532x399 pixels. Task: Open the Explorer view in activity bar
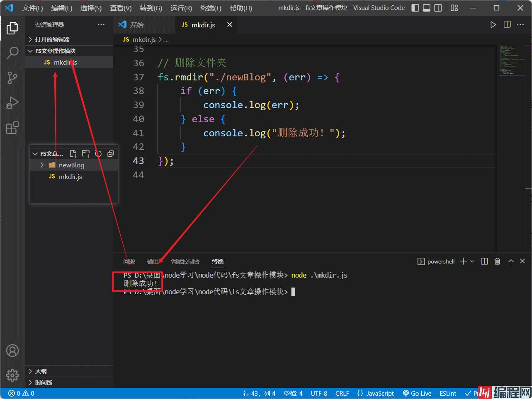(12, 28)
